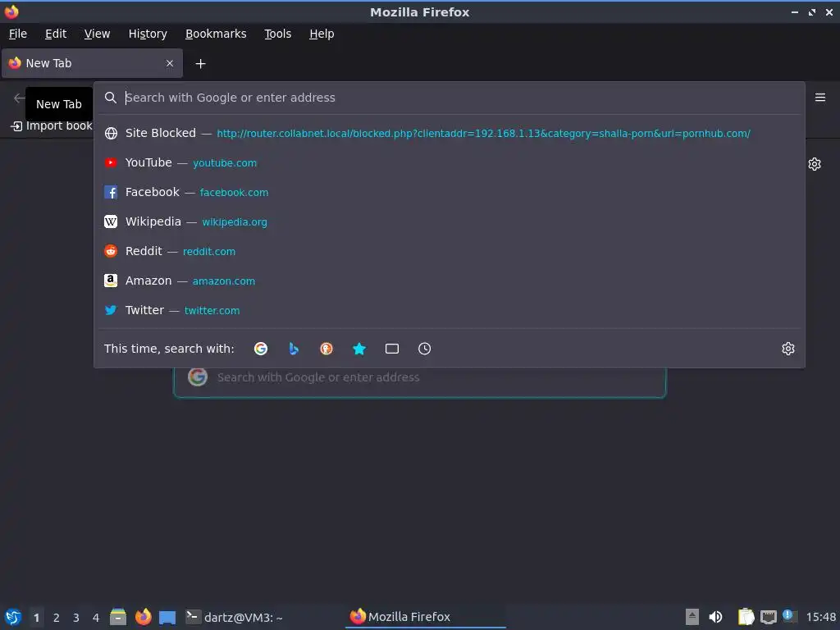840x630 pixels.
Task: Select the New Tab tab
Action: [x=92, y=63]
